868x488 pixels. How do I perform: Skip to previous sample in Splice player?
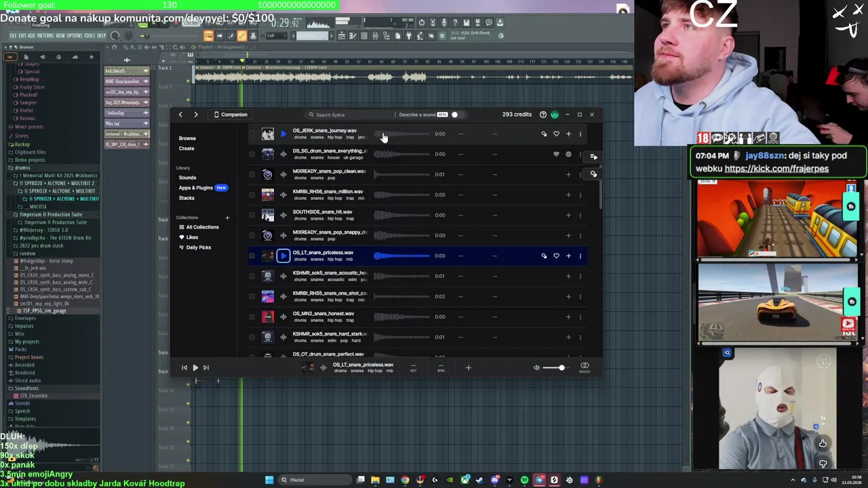click(184, 367)
